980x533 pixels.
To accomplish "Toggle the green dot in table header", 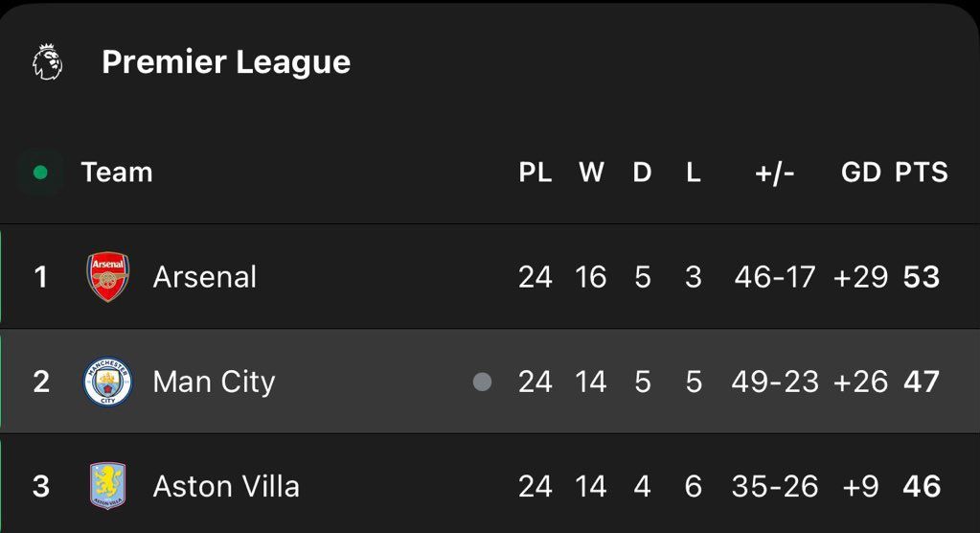I will [x=40, y=173].
